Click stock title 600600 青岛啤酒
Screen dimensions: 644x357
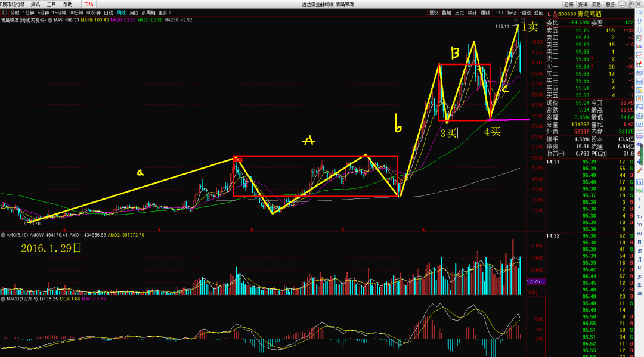tap(580, 14)
